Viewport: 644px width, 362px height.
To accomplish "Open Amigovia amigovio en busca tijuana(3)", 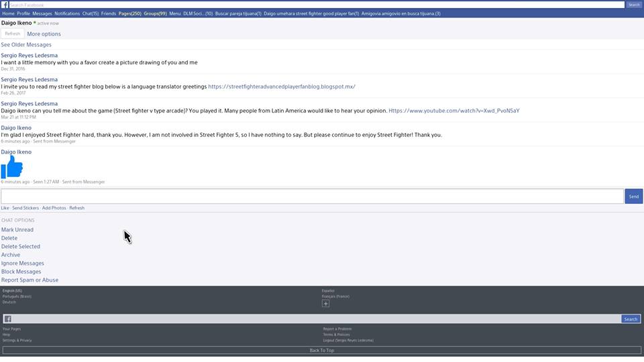I will tap(401, 13).
